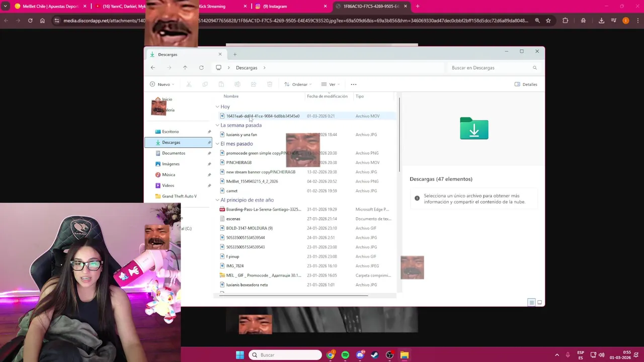Open Chrome from the taskbar

coord(331,355)
